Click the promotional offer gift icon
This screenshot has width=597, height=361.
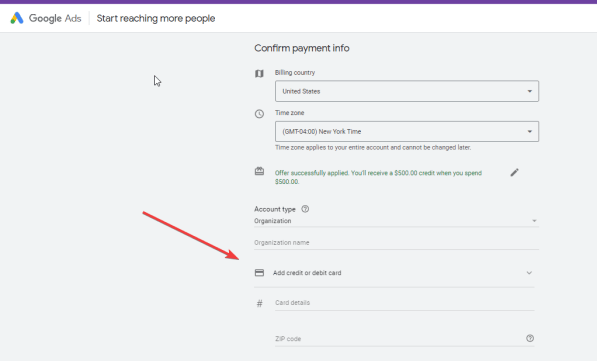pyautogui.click(x=259, y=171)
